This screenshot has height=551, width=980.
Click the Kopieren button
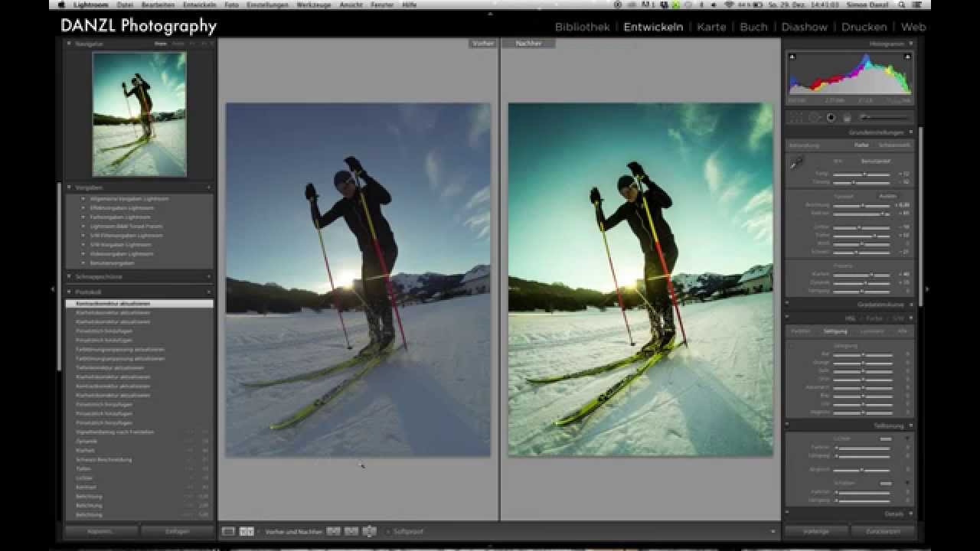(x=101, y=531)
